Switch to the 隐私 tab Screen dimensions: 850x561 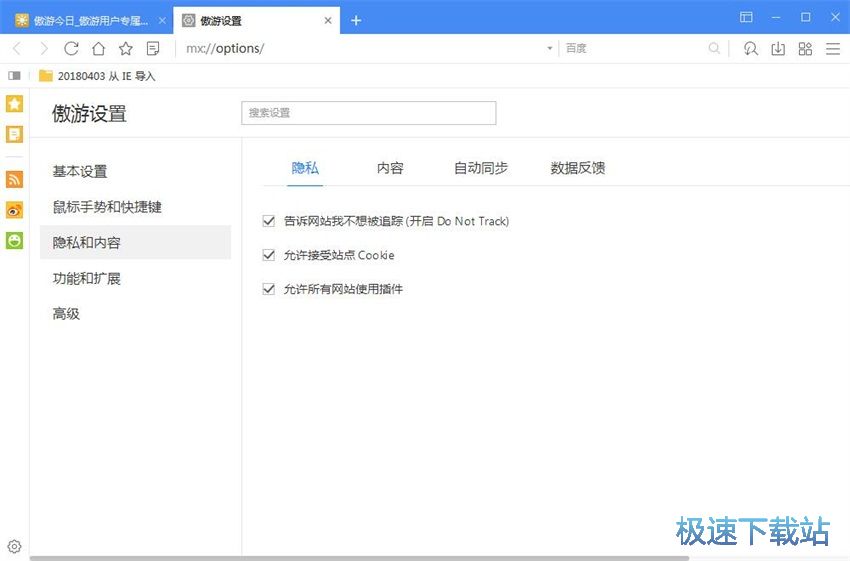tap(305, 168)
